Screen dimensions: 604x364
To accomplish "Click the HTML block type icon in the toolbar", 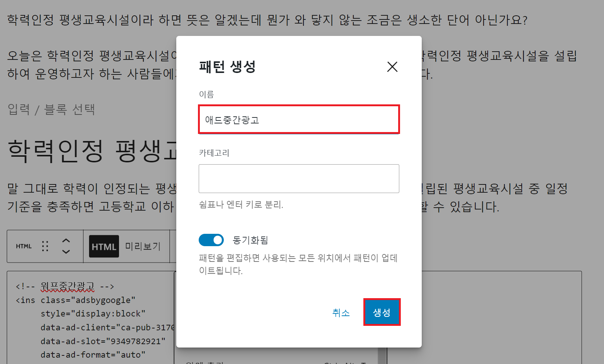I will pyautogui.click(x=23, y=246).
